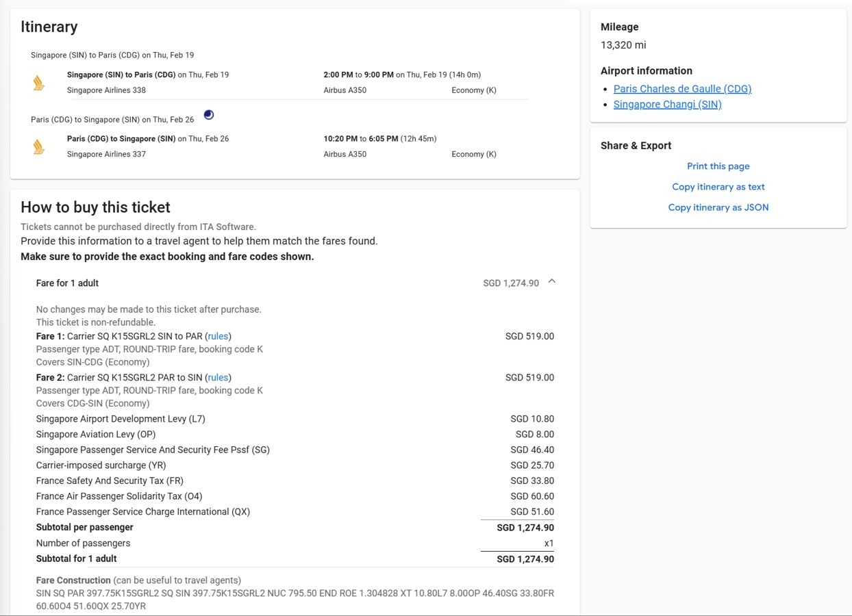Select Copy itinerary as text
The image size is (852, 616).
[x=718, y=187]
